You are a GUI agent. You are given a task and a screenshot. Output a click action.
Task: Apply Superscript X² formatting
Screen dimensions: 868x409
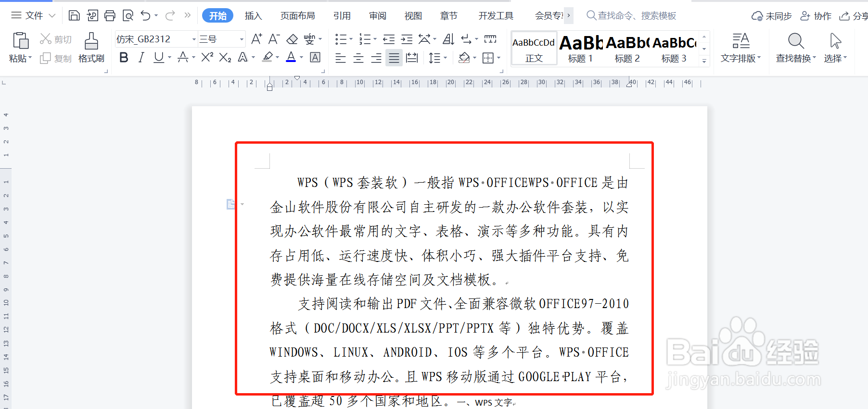click(207, 58)
